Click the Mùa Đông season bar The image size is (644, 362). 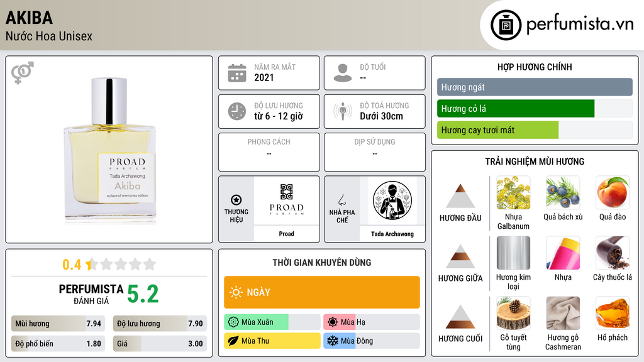(x=372, y=341)
